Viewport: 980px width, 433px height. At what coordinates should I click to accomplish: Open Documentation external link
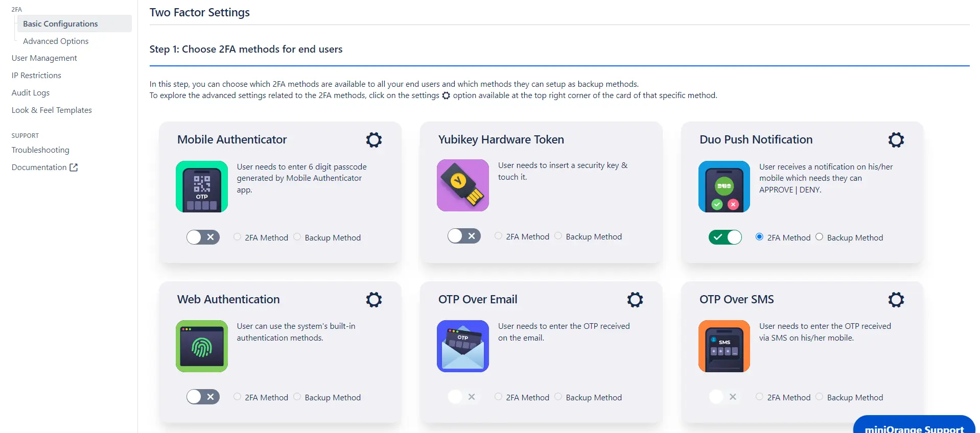[x=44, y=167]
